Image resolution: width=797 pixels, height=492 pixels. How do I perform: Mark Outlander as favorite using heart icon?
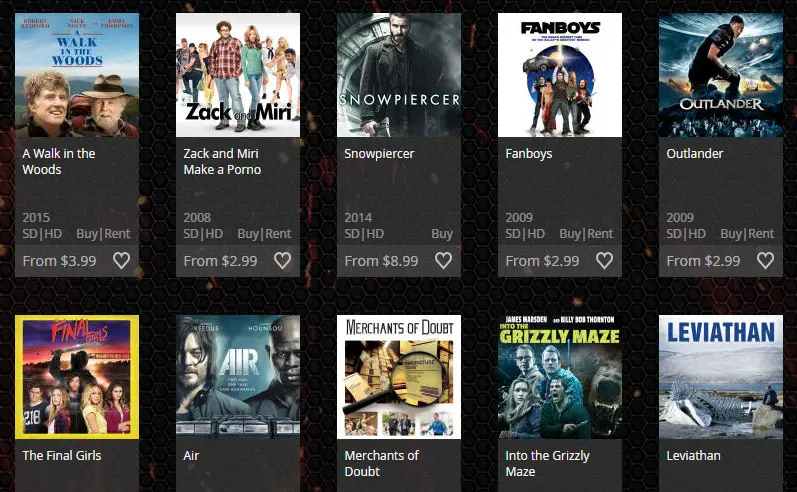tap(765, 261)
